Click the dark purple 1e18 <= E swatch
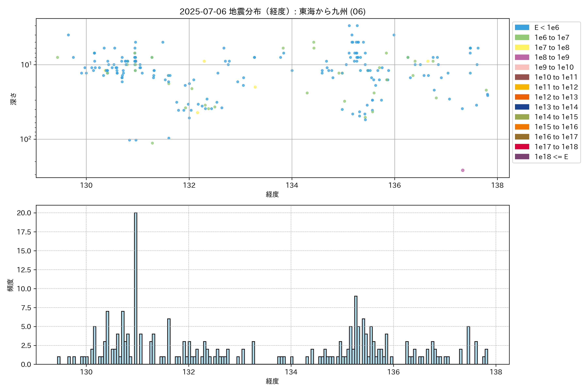The width and height of the screenshot is (588, 392). [522, 157]
